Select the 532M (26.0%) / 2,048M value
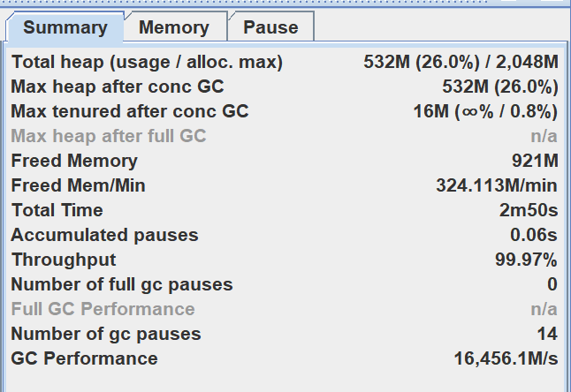 click(461, 63)
